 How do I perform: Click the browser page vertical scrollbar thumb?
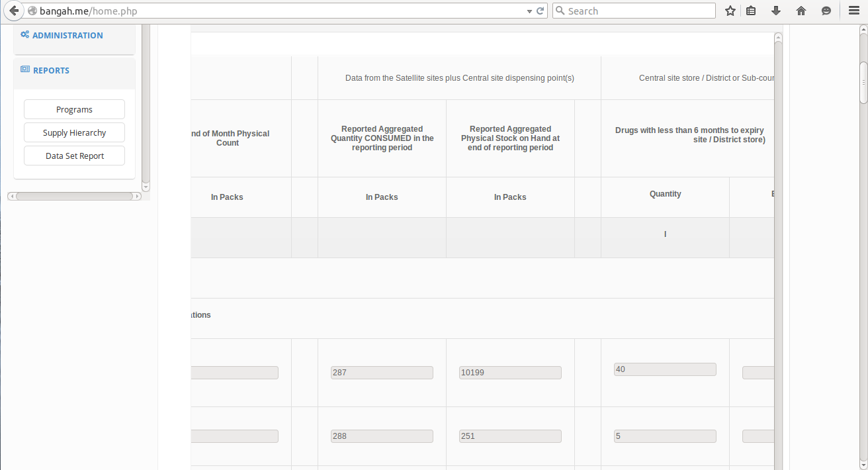pos(863,83)
